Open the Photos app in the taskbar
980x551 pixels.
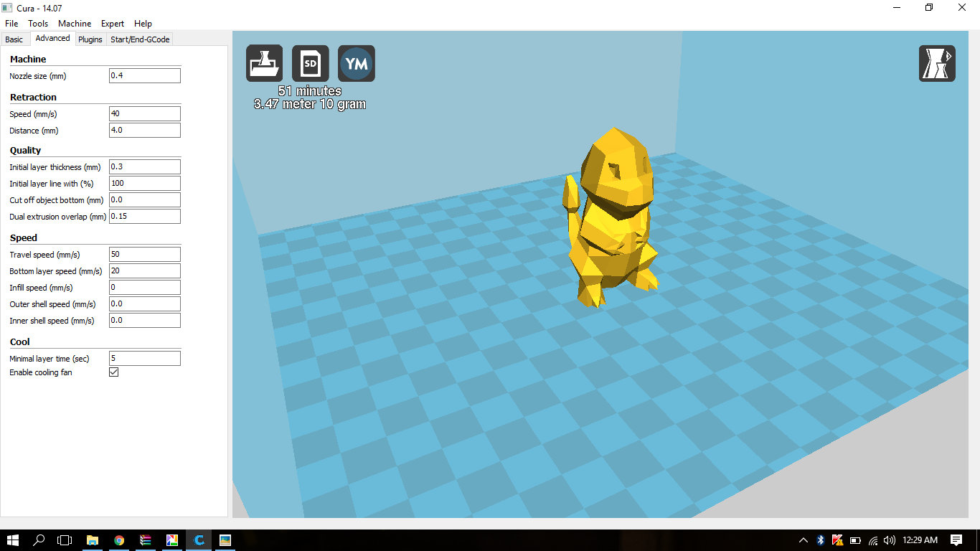tap(225, 540)
